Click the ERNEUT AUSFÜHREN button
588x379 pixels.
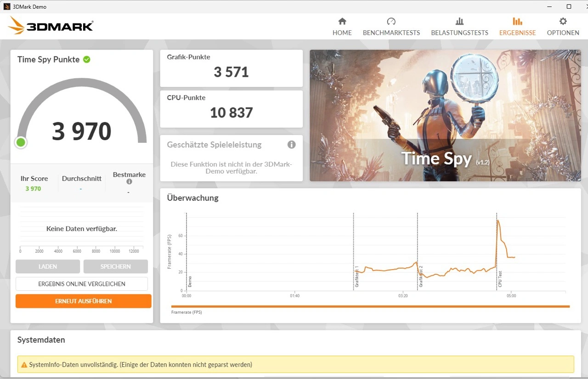point(84,301)
